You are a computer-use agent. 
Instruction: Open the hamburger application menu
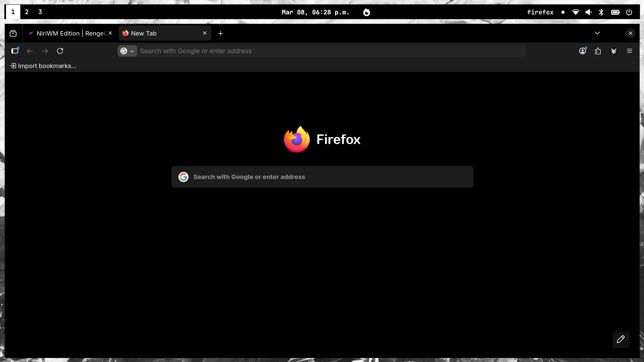pos(630,51)
